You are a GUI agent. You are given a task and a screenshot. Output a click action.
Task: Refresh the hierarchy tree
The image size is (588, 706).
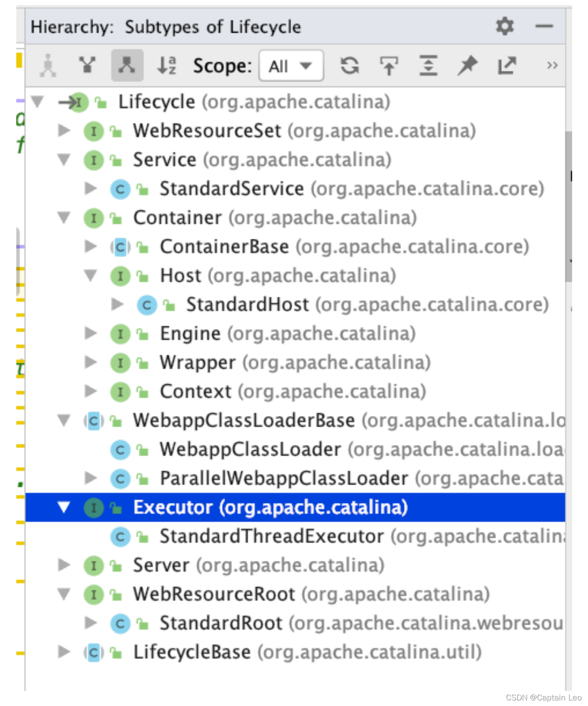(350, 66)
